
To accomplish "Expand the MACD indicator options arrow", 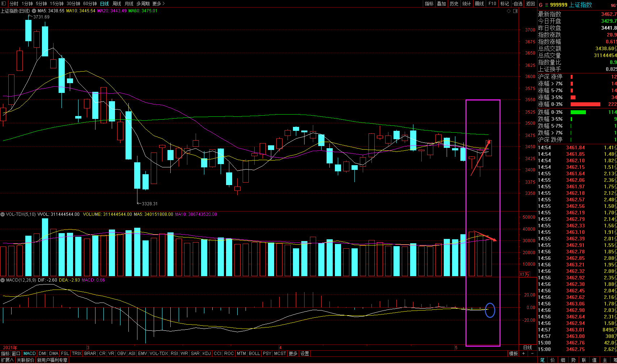I will click(3, 280).
